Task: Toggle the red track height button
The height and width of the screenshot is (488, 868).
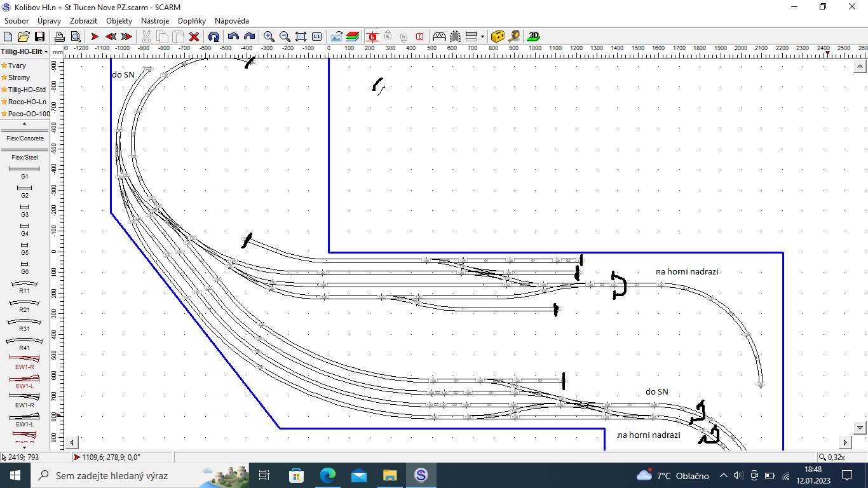Action: pos(372,37)
